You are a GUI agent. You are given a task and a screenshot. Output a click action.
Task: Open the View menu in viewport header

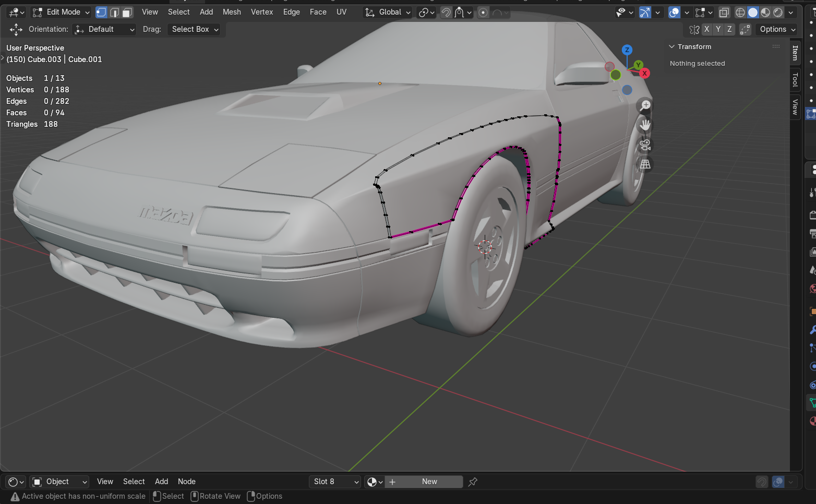click(150, 12)
